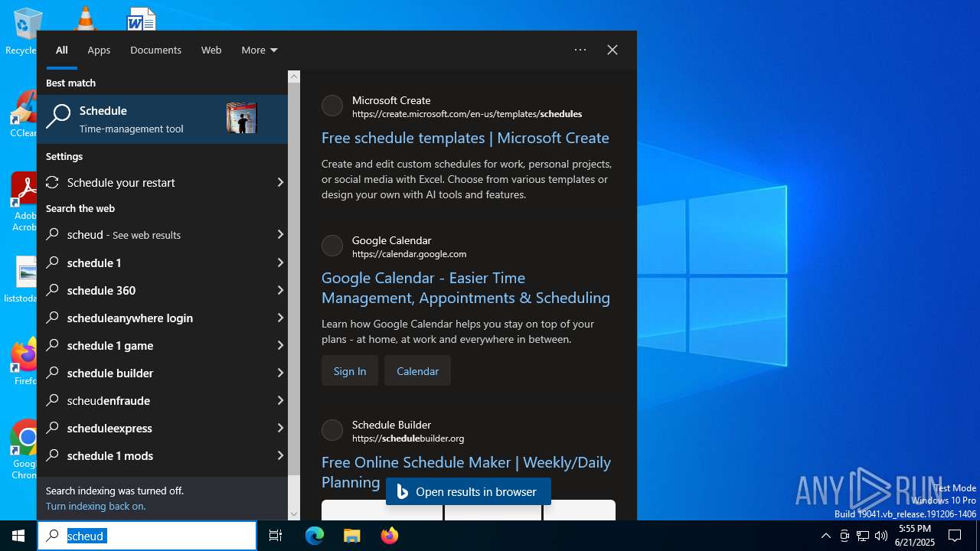Click Open results in browser button

pyautogui.click(x=469, y=491)
